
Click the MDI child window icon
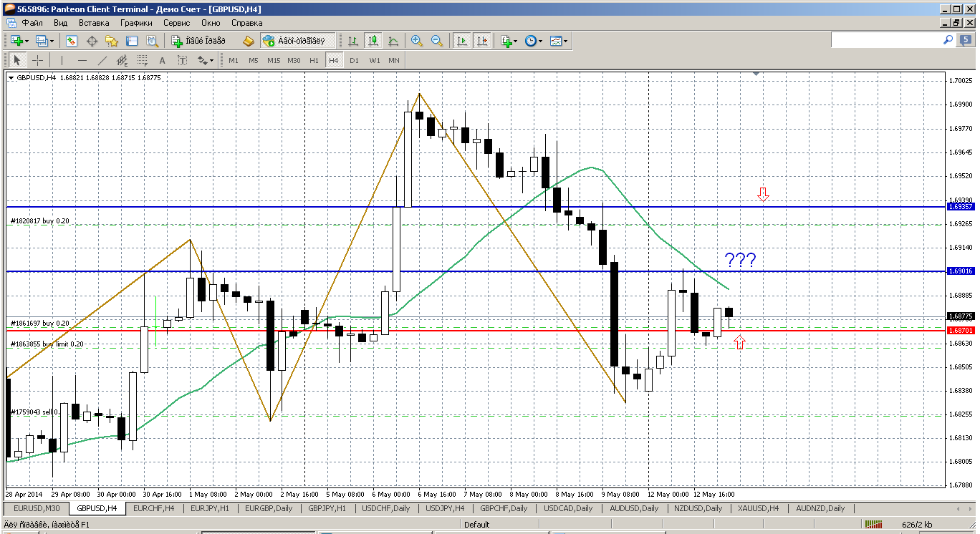pos(11,23)
